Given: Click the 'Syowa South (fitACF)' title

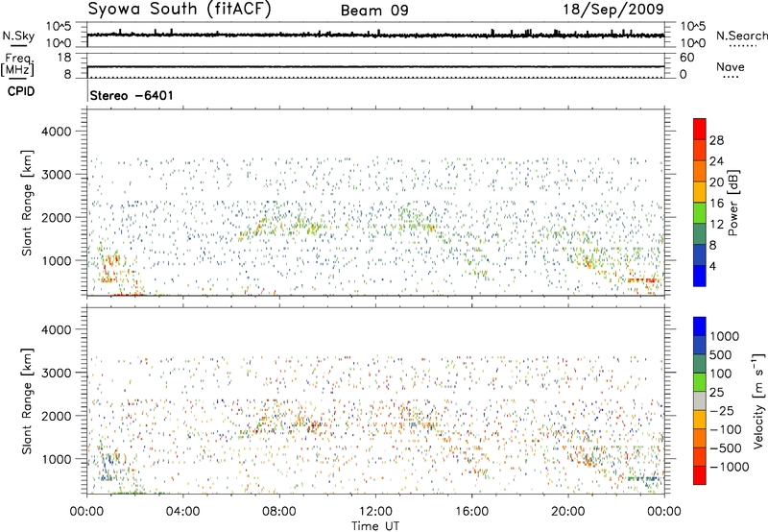Looking at the screenshot, I should click(x=179, y=10).
